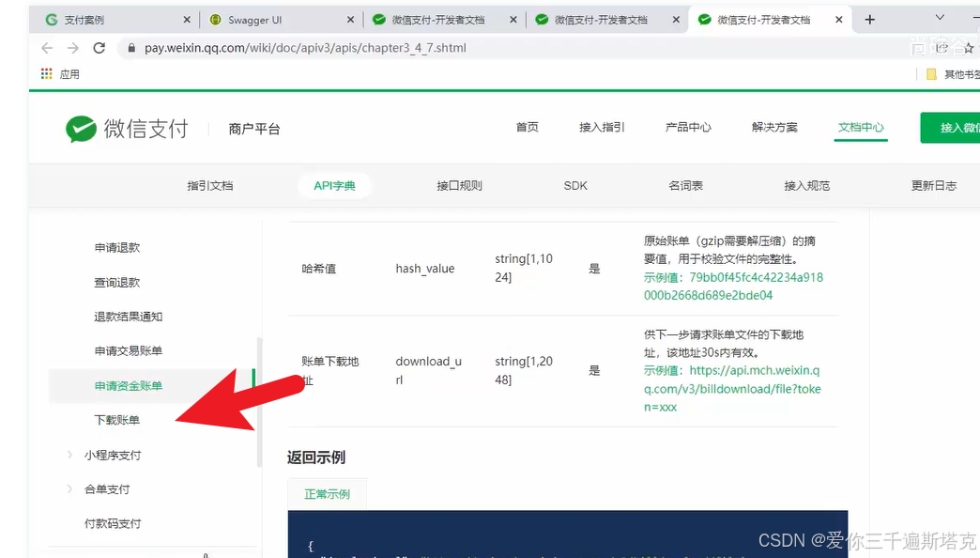Open 接入指引 in top navigation
Screen dimensions: 980x558
coord(602,128)
